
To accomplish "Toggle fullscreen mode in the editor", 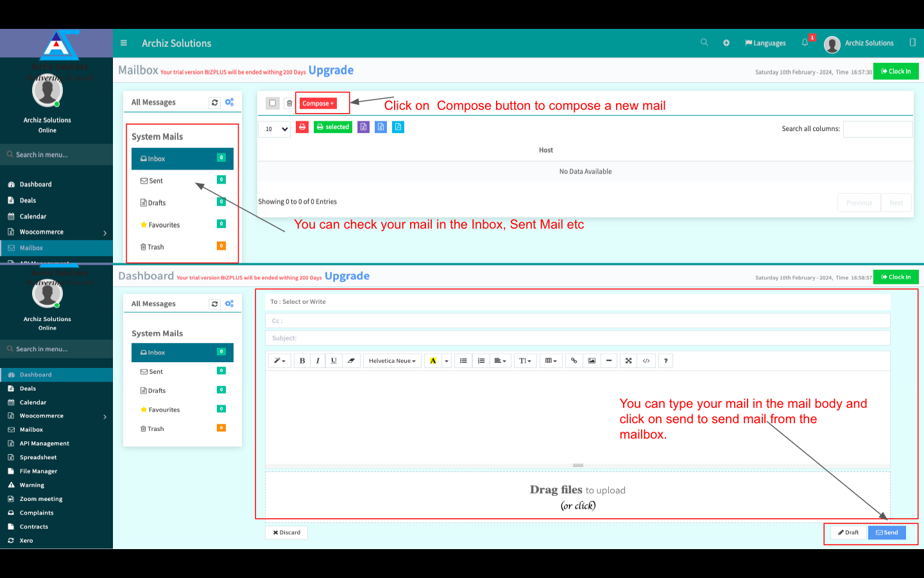I will 628,361.
